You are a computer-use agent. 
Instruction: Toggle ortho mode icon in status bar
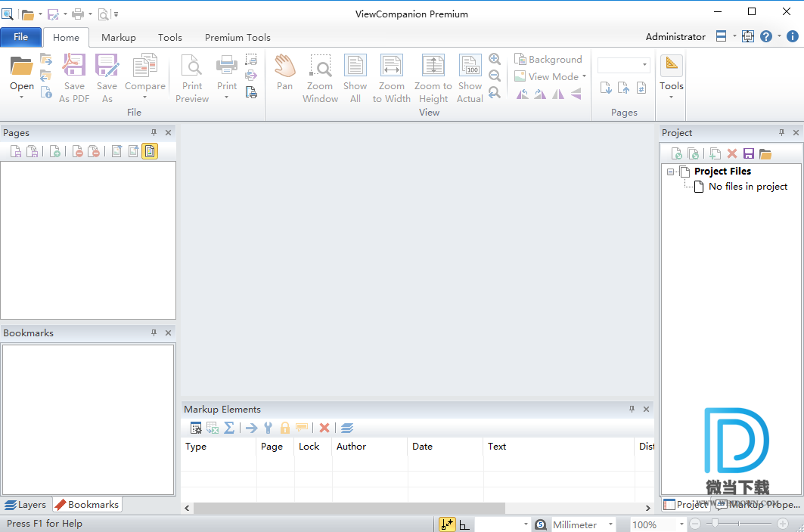tap(464, 525)
